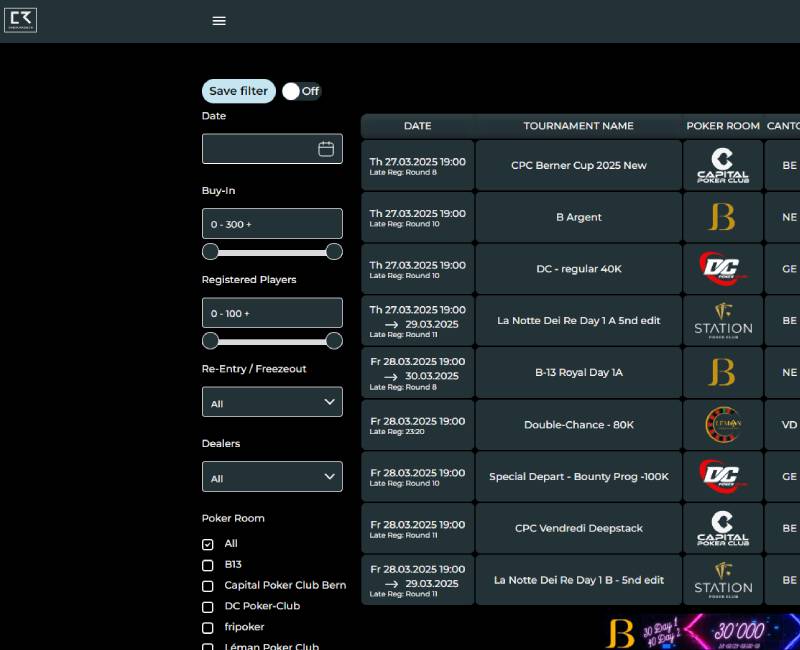The image size is (800, 650).
Task: Click the Double-Chance 80K poker room logo
Action: coord(722,424)
